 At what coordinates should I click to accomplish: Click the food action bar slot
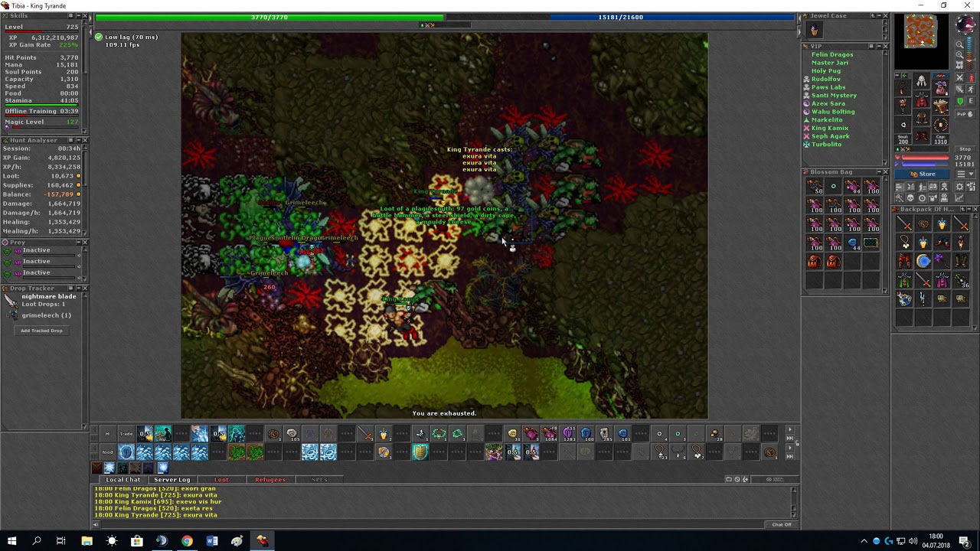click(107, 452)
